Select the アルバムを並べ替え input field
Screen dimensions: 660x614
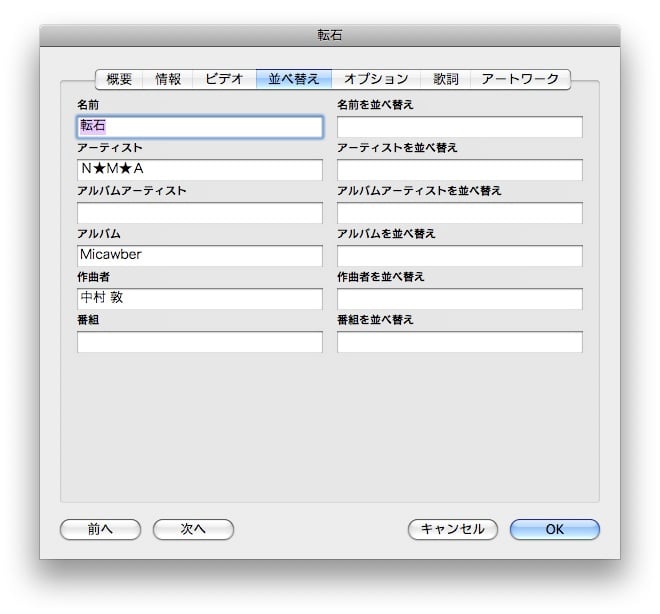click(x=460, y=256)
